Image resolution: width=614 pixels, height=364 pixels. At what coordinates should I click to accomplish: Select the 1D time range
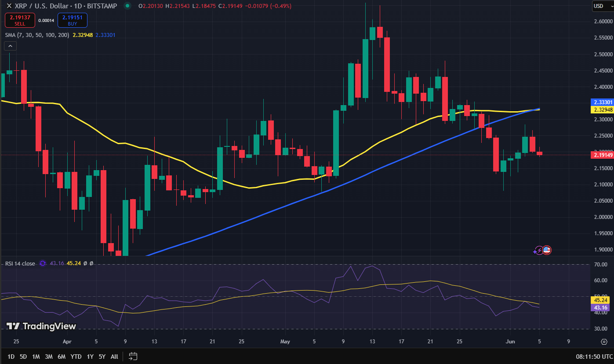[x=11, y=357]
